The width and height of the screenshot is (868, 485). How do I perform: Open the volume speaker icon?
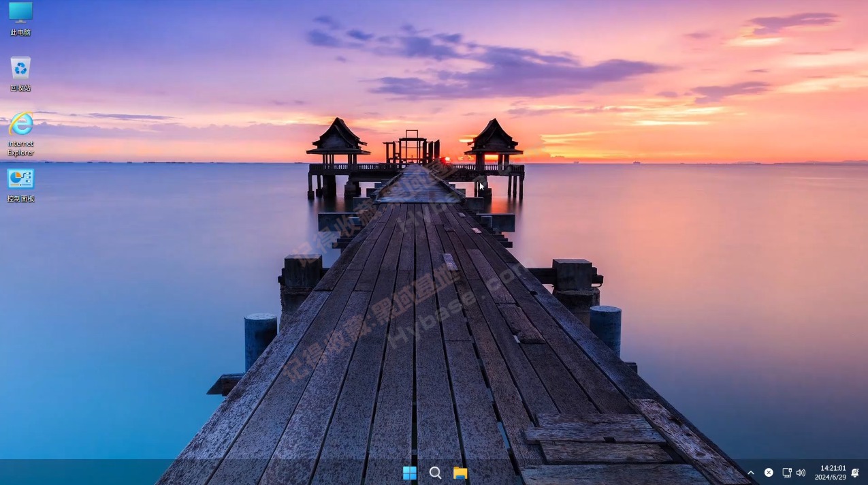pyautogui.click(x=801, y=473)
